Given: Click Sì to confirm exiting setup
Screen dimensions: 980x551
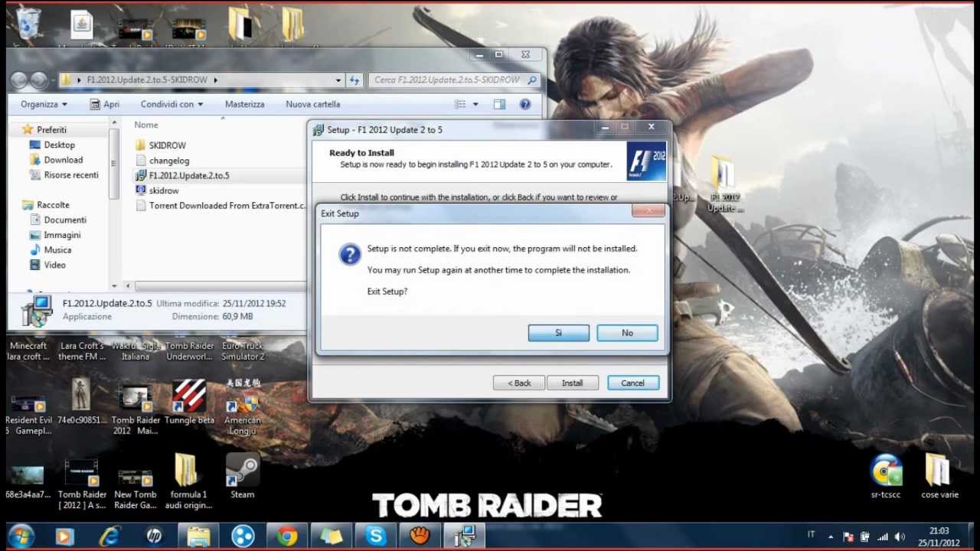Looking at the screenshot, I should pos(558,333).
